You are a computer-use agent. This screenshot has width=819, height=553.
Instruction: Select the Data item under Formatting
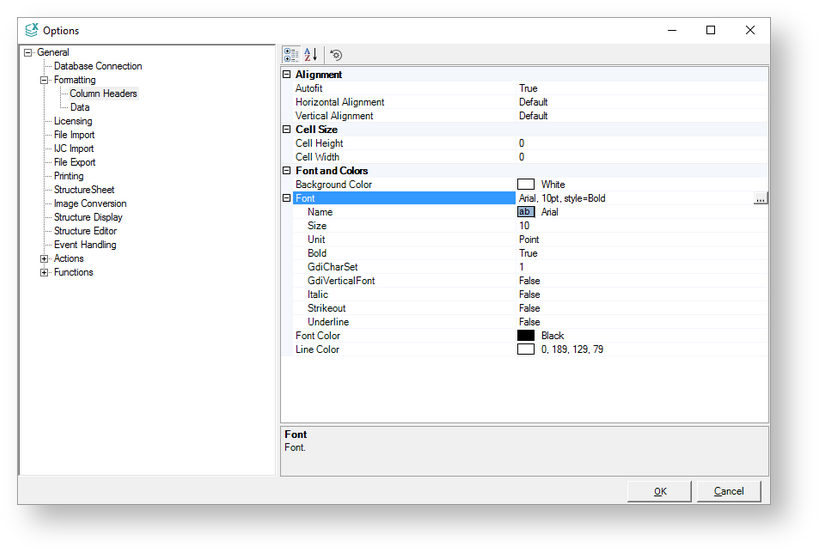(79, 107)
